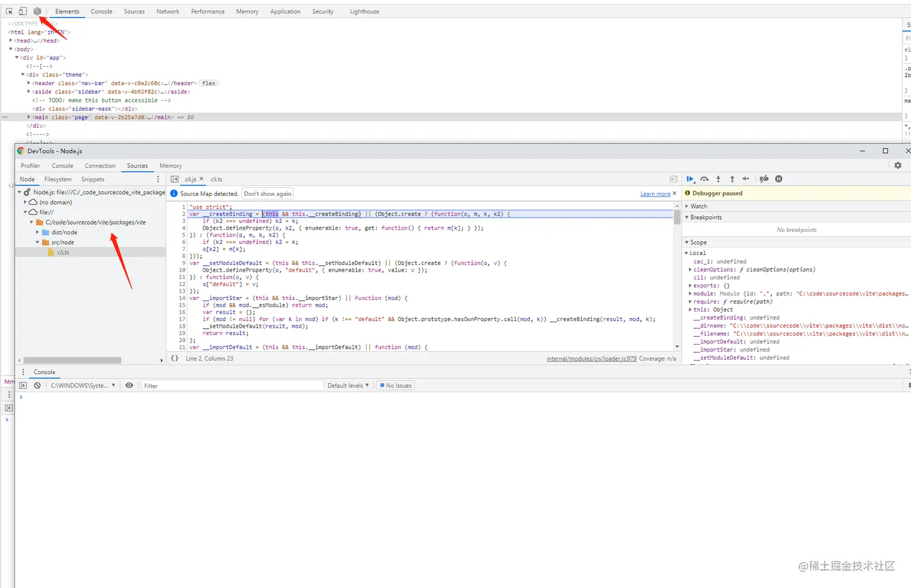
Task: Open Default levels log dropdown
Action: 348,386
